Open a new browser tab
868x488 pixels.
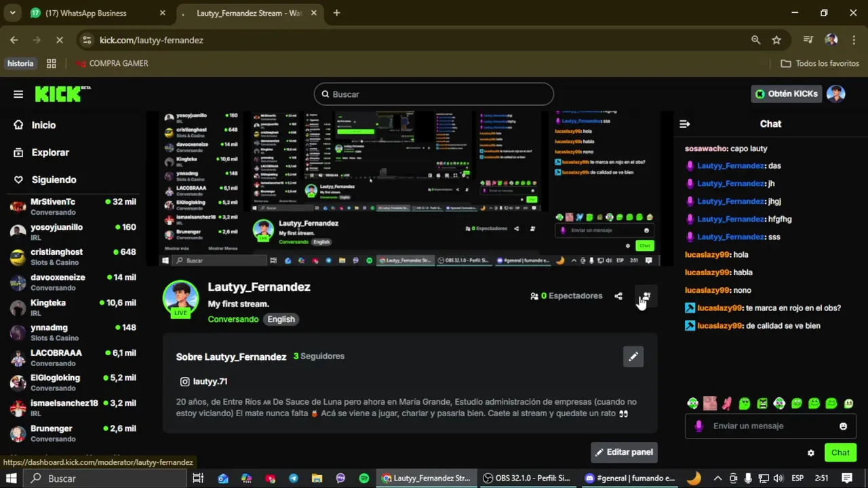(336, 13)
